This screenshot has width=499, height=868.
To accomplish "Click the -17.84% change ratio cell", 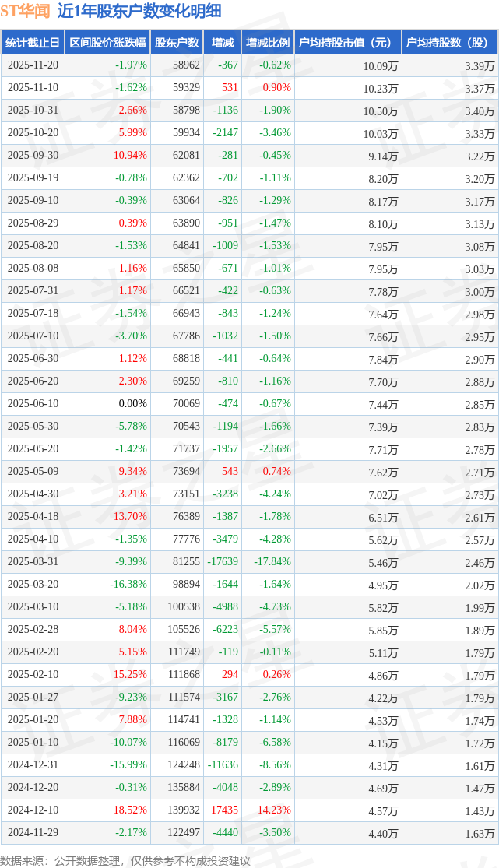I will click(272, 562).
